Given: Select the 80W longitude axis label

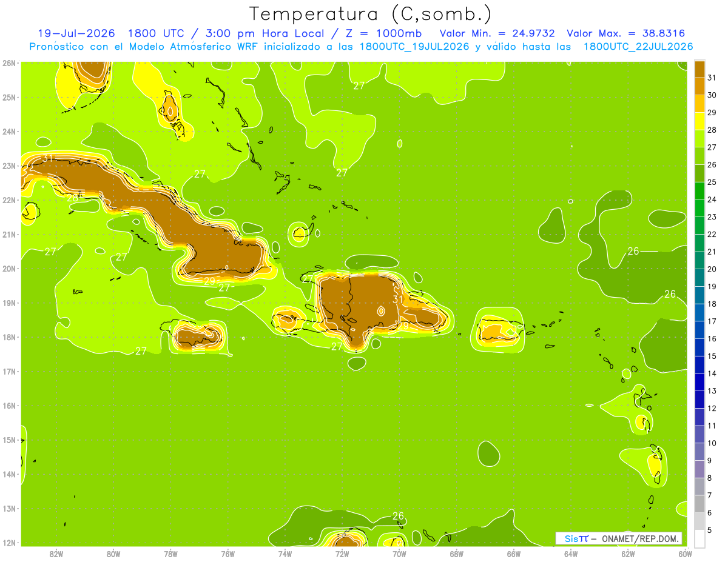Looking at the screenshot, I should [113, 554].
